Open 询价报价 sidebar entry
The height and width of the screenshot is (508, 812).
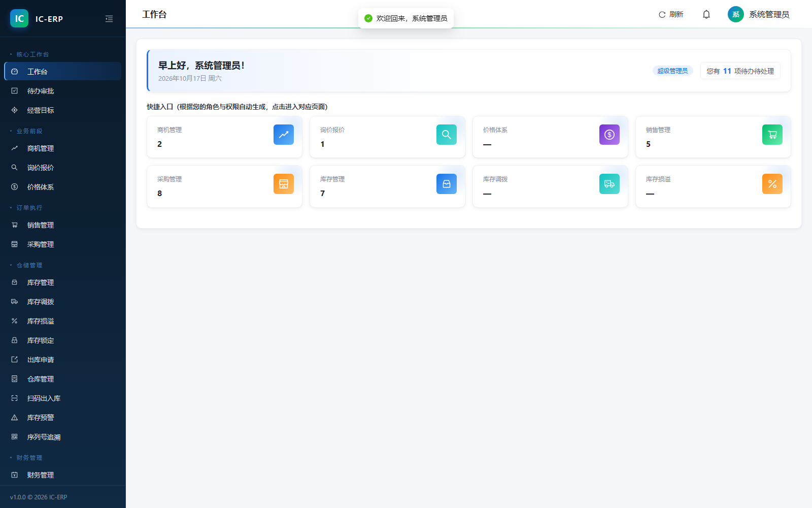63,168
